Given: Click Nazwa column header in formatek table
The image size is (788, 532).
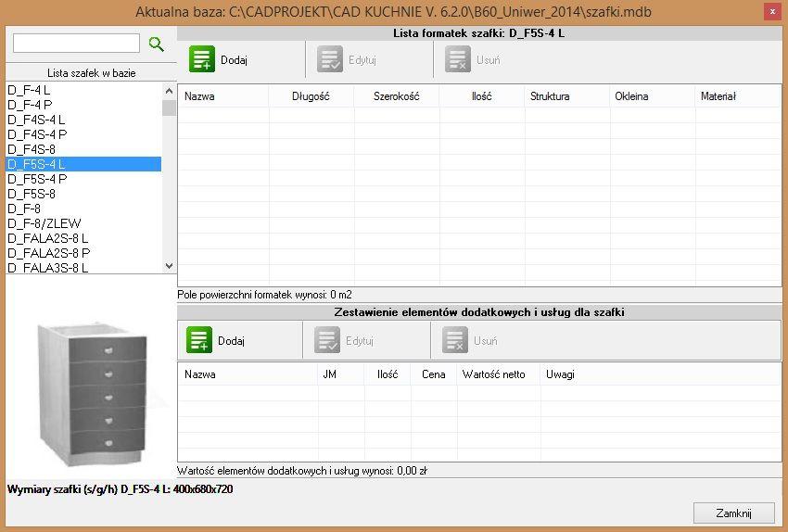Looking at the screenshot, I should (x=223, y=96).
